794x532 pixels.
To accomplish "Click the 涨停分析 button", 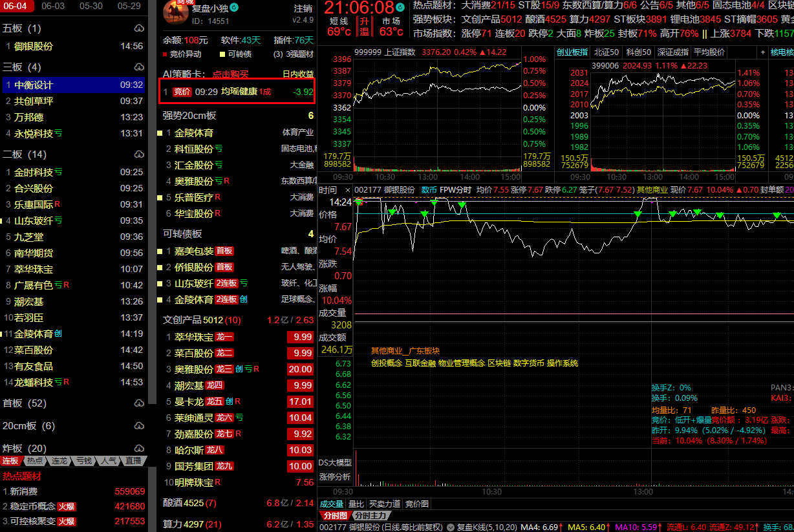I will (x=335, y=478).
